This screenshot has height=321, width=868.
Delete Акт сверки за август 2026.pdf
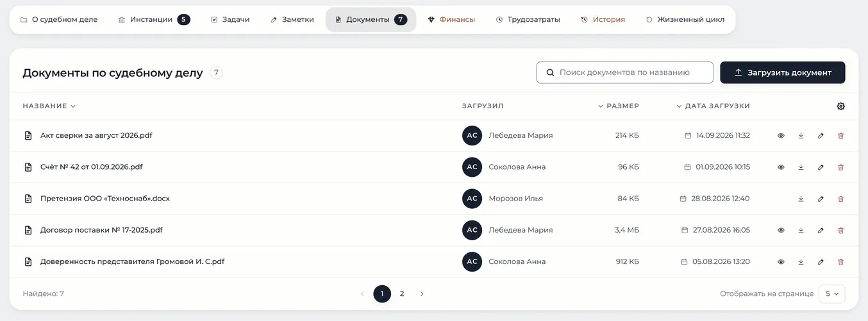(x=841, y=136)
